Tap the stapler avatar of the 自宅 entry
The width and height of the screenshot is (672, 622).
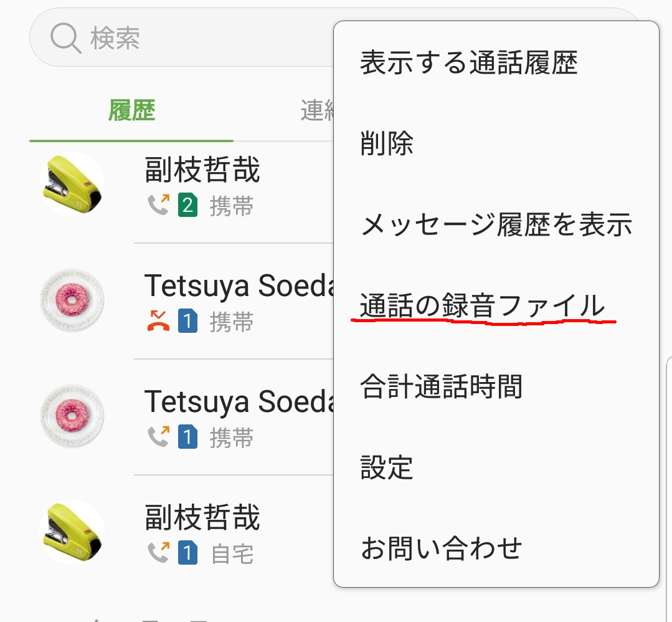point(72,532)
